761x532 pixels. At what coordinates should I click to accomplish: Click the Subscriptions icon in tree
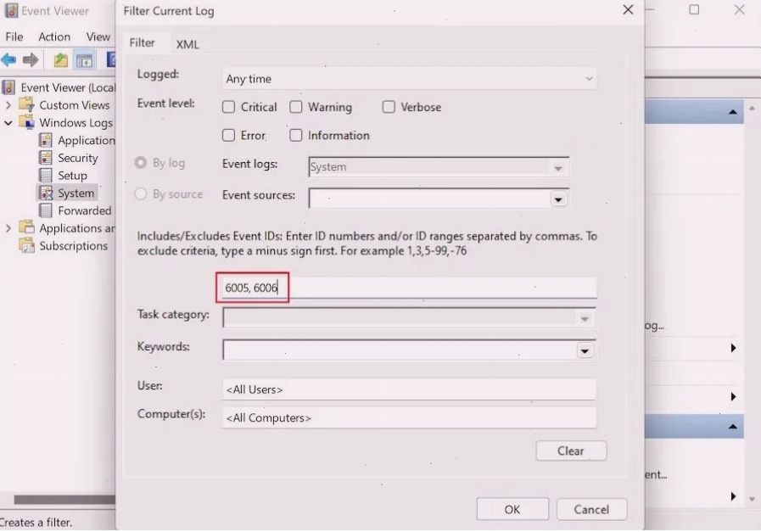[26, 245]
